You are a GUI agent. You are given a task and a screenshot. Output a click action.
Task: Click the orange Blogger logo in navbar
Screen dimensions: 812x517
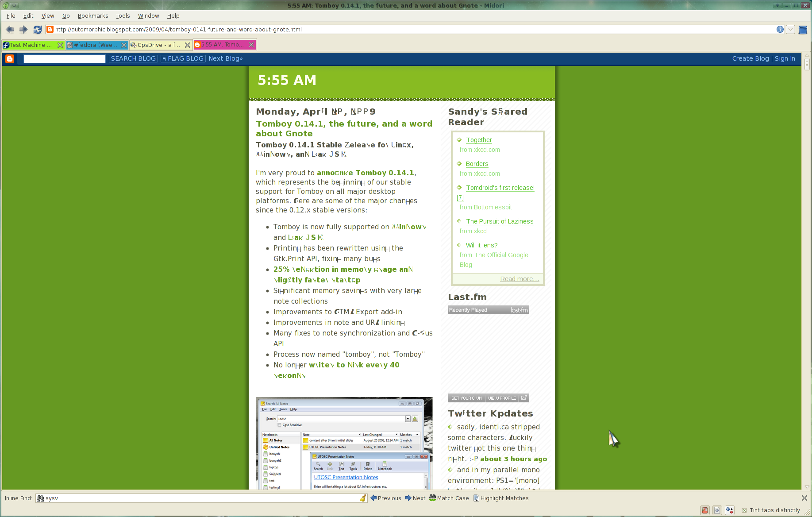tap(10, 58)
